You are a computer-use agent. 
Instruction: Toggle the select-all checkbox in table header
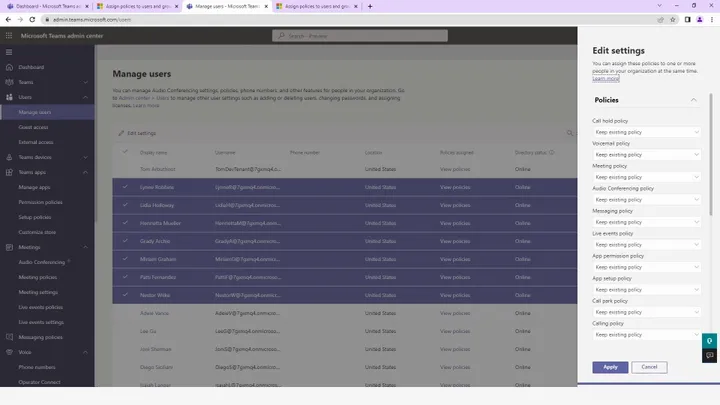(x=124, y=152)
